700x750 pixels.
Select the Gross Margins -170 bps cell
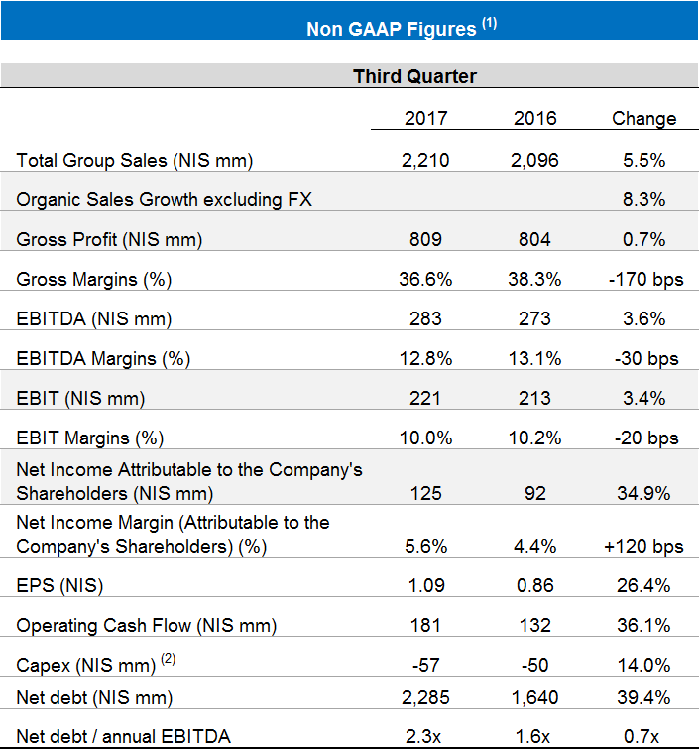pos(643,279)
